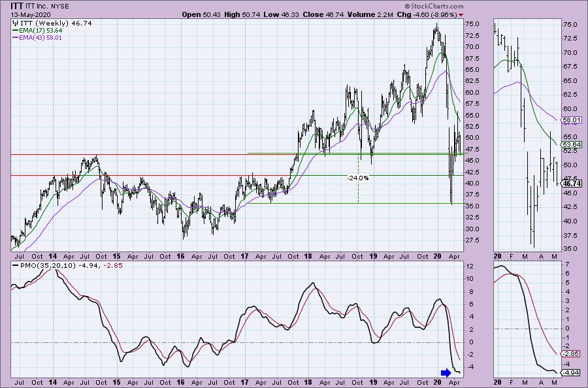Click the OHLC bar legend icon beside ITT (Weekly)

pos(16,24)
